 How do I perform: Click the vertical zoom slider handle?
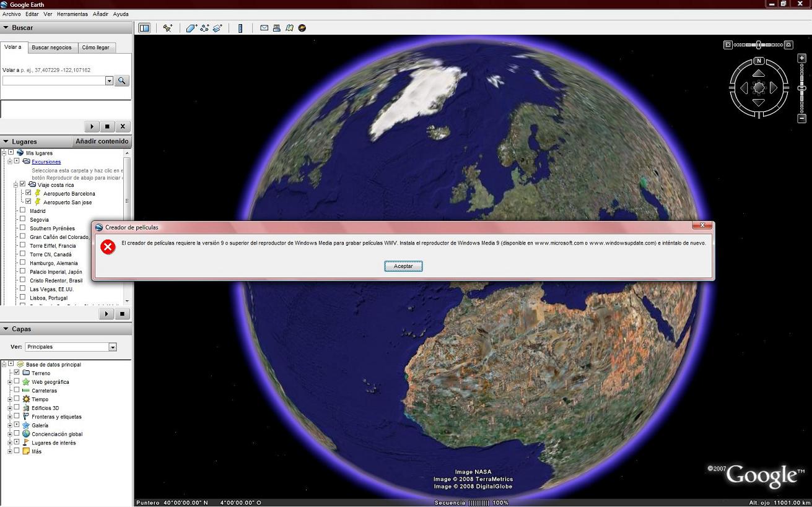pyautogui.click(x=801, y=89)
